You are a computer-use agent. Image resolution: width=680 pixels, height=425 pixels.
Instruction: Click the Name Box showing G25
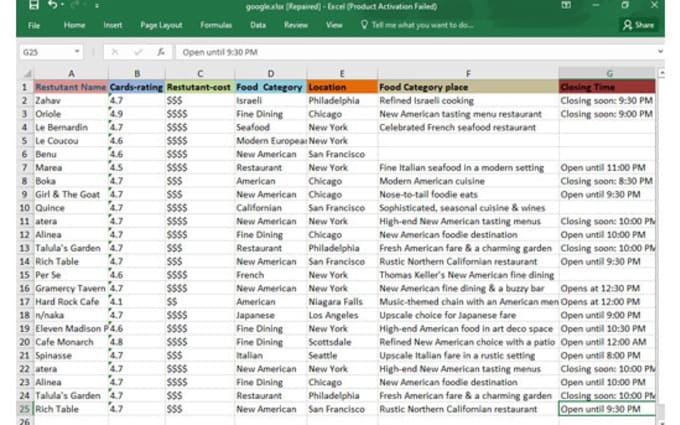46,52
